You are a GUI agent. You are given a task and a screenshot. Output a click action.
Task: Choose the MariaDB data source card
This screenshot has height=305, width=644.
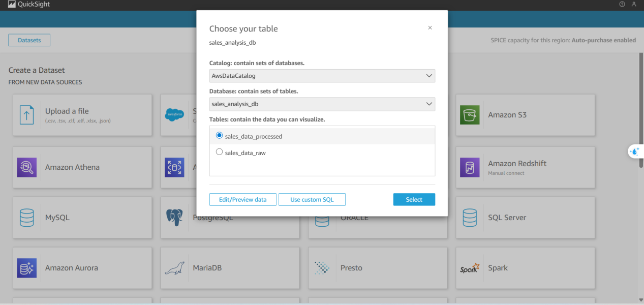(230, 268)
